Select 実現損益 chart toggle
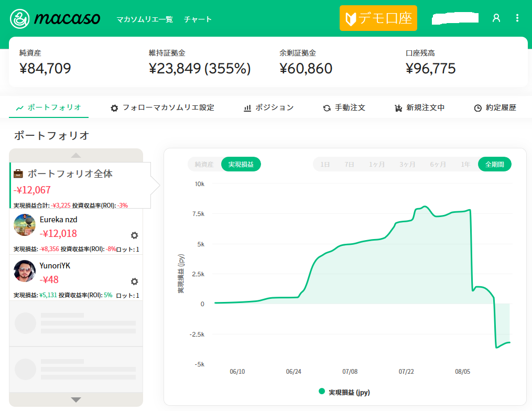This screenshot has height=411, width=532. (241, 164)
